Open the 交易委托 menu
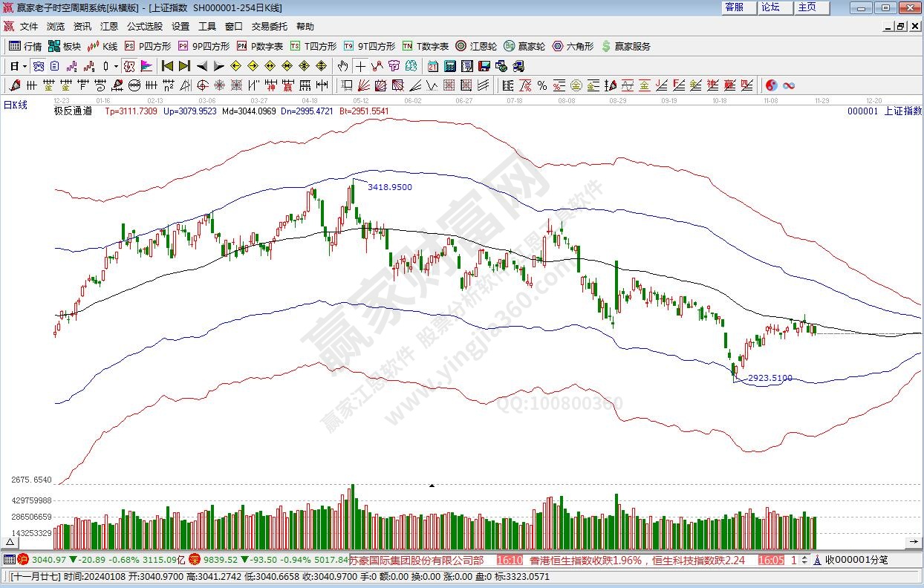924x588 pixels. click(269, 26)
